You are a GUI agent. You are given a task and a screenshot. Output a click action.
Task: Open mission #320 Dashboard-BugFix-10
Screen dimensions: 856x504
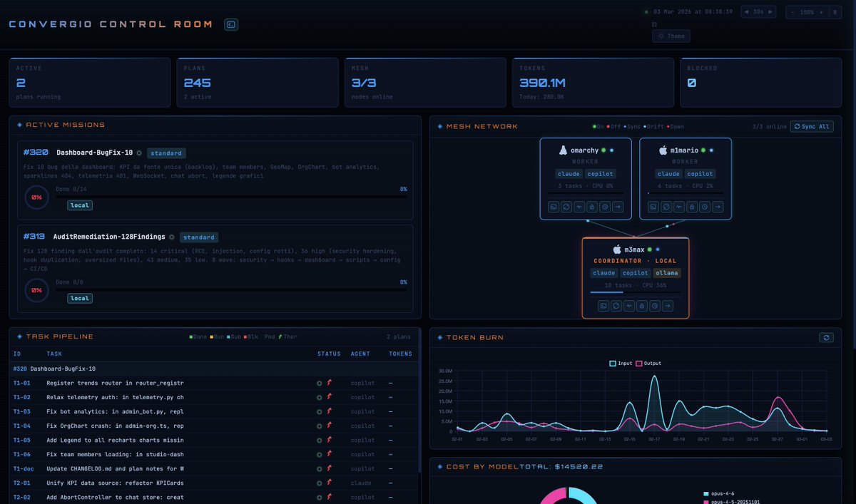click(215, 180)
